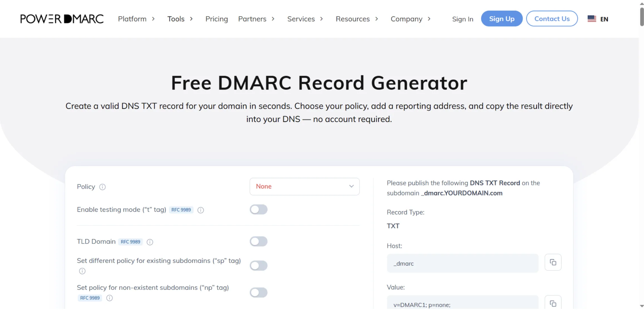The image size is (644, 310).
Task: Click RFC 9989 badge under np tag
Action: click(90, 298)
